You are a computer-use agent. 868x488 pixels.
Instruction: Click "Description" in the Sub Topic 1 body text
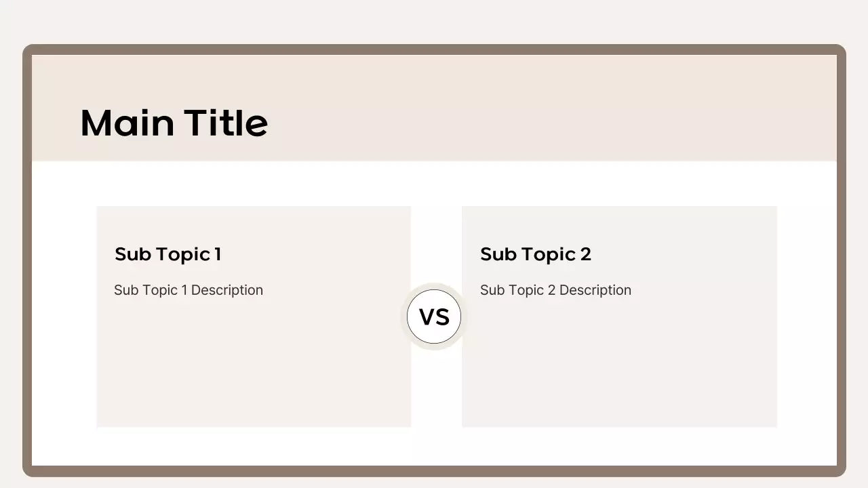click(227, 290)
